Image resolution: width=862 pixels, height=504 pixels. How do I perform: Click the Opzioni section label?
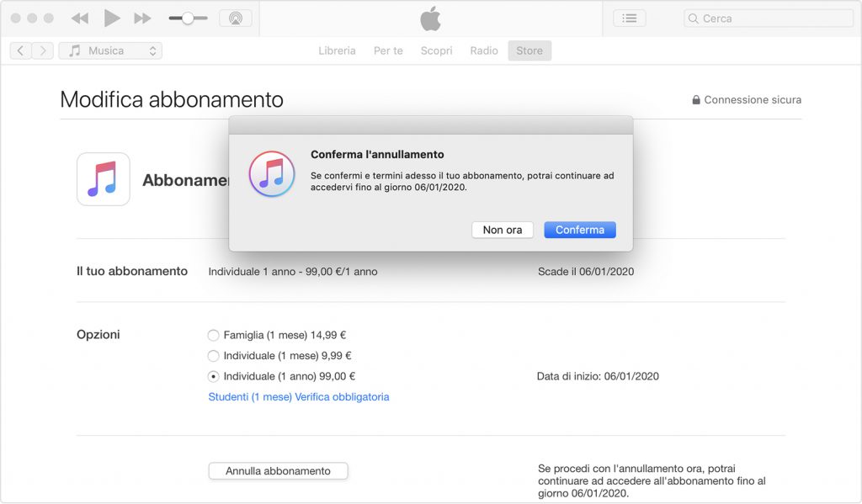tap(98, 335)
